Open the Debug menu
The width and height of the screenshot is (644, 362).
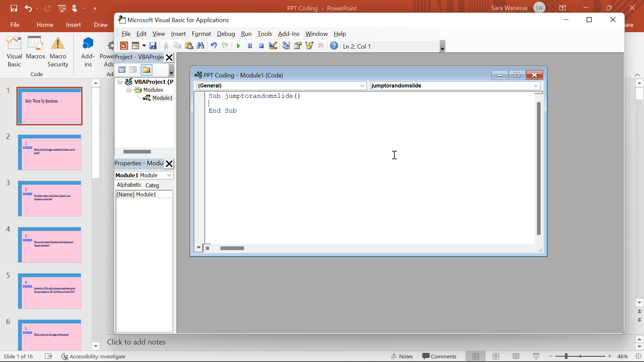click(226, 34)
